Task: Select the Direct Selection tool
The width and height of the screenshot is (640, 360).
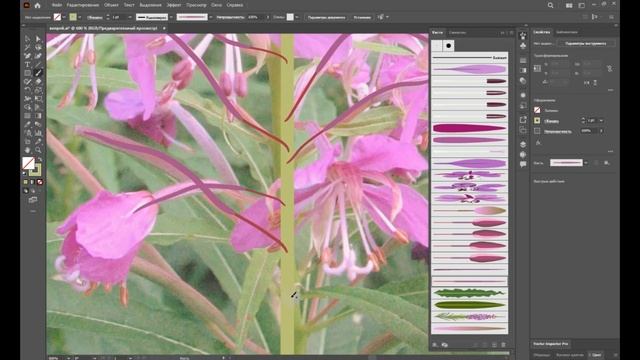Action: pos(38,39)
